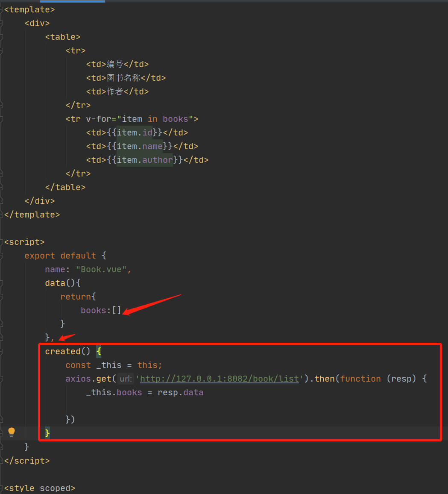The height and width of the screenshot is (494, 448).
Task: Fold the <table> element block
Action: [2, 37]
